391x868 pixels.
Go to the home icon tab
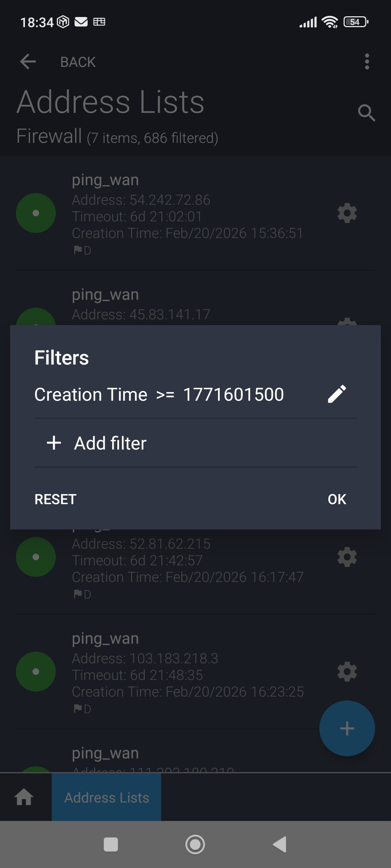(24, 797)
